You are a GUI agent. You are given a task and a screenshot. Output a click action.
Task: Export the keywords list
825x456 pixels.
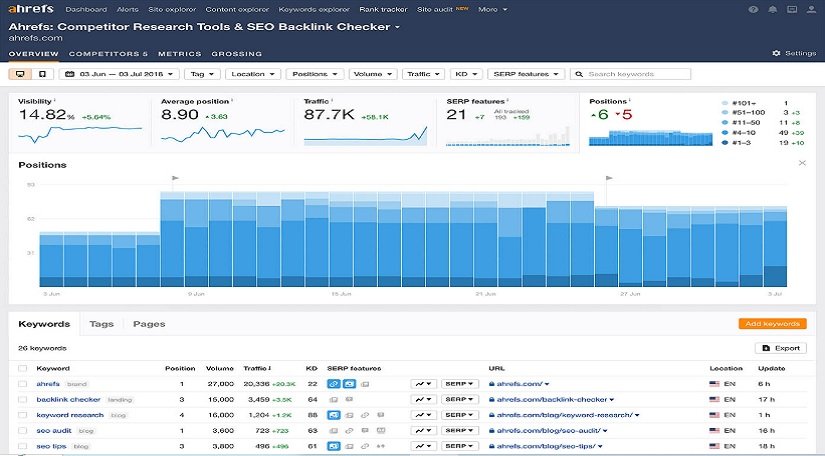(x=780, y=348)
